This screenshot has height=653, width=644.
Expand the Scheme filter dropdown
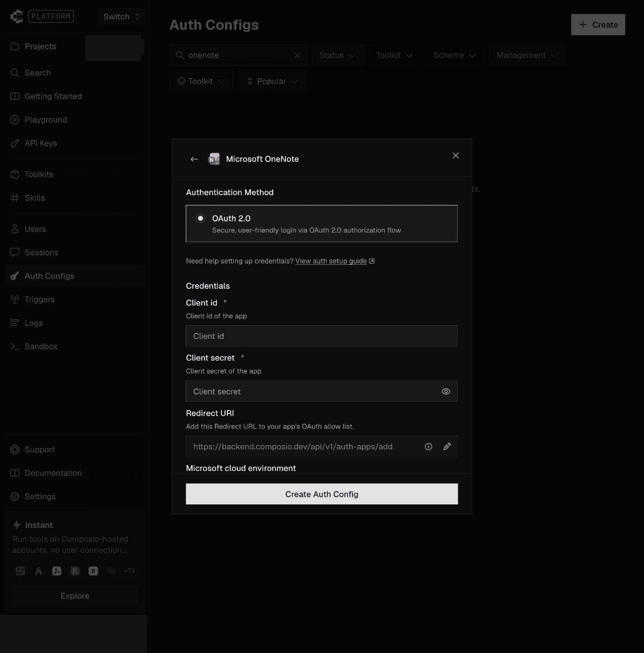(454, 55)
